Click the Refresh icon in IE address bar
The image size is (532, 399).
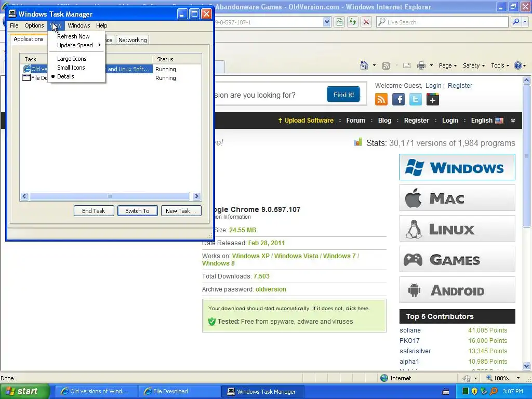tap(353, 22)
